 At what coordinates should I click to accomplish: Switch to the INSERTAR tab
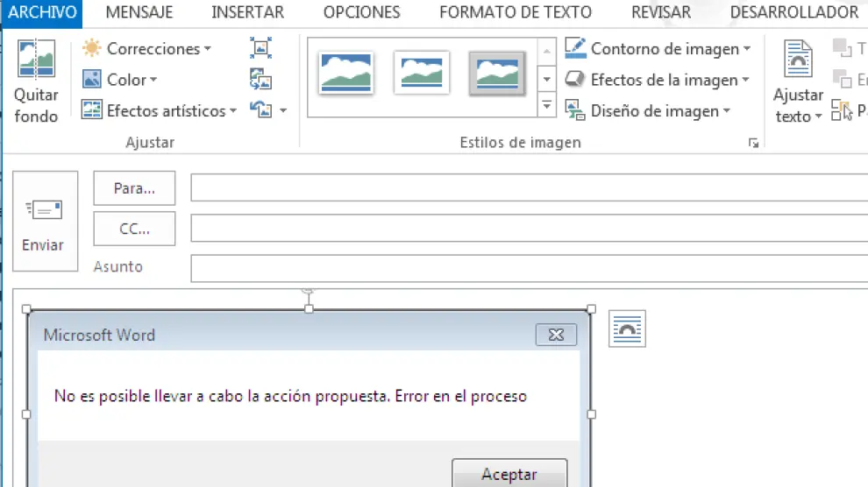pos(247,12)
